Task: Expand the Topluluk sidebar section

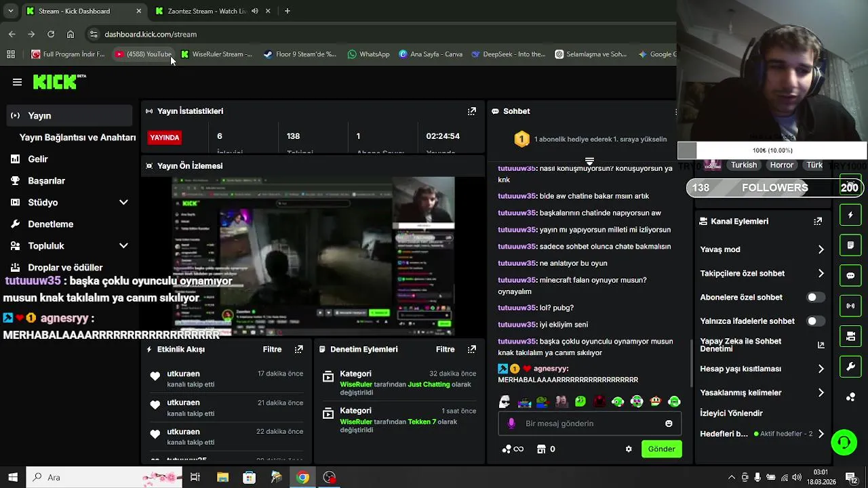Action: pyautogui.click(x=123, y=245)
